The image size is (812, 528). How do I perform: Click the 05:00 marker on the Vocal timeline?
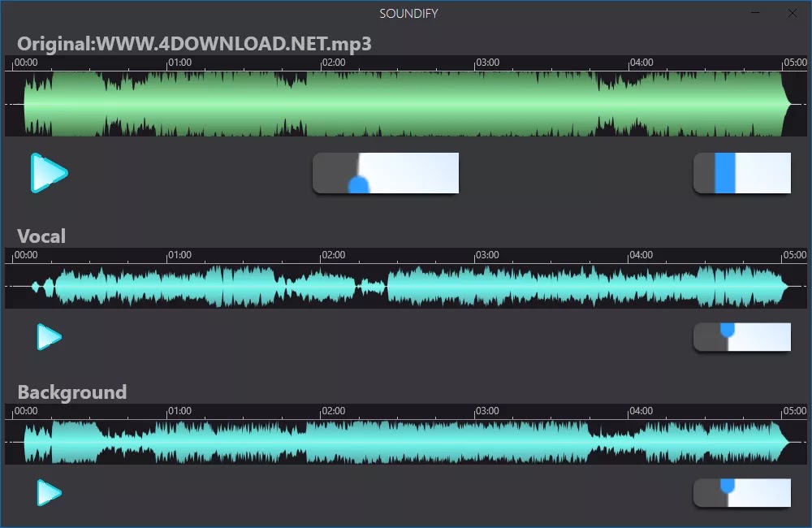click(794, 254)
